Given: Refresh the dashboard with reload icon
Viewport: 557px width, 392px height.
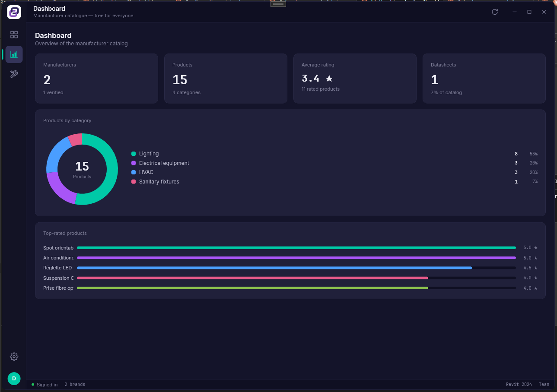Looking at the screenshot, I should 495,12.
